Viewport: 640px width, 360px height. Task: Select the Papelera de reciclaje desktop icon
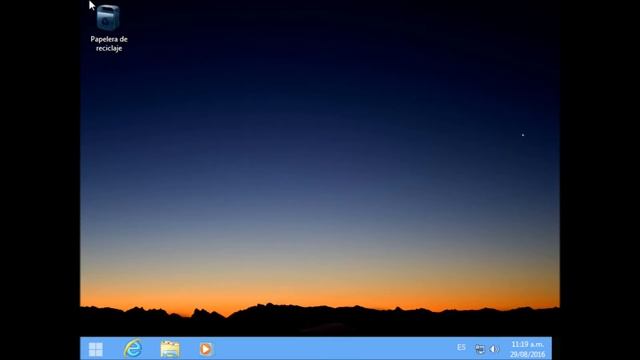pos(109,28)
